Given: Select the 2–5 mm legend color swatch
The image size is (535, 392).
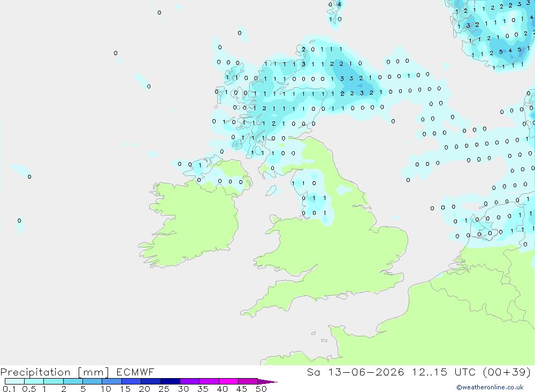Looking at the screenshot, I should pos(73,381).
